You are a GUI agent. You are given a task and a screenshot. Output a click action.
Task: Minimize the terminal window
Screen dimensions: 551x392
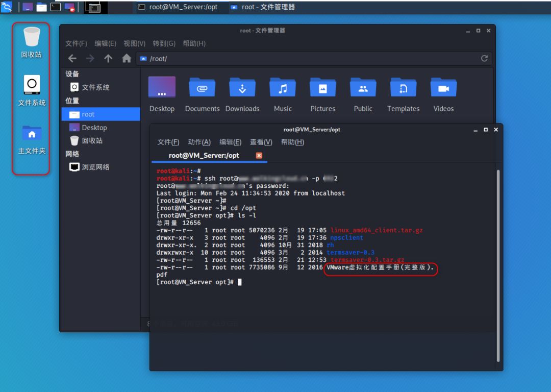tap(475, 130)
